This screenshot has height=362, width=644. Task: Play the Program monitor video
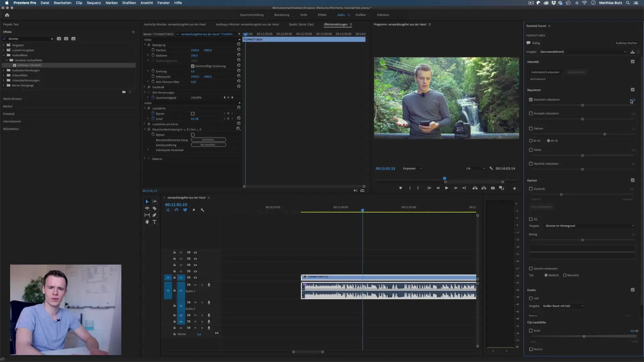coord(446,188)
